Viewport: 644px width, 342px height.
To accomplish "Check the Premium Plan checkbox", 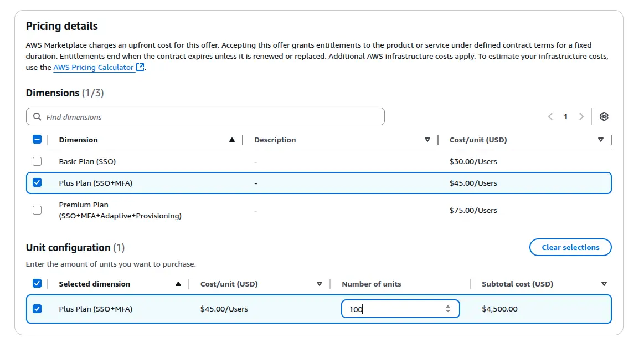I will click(x=37, y=210).
